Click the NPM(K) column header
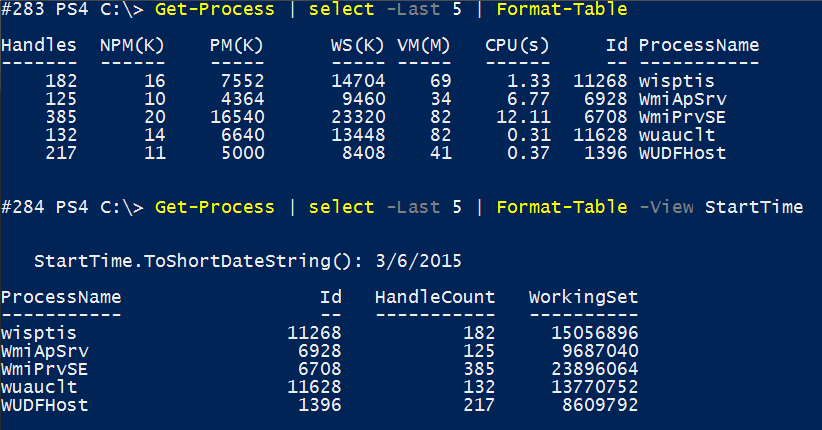 point(133,45)
